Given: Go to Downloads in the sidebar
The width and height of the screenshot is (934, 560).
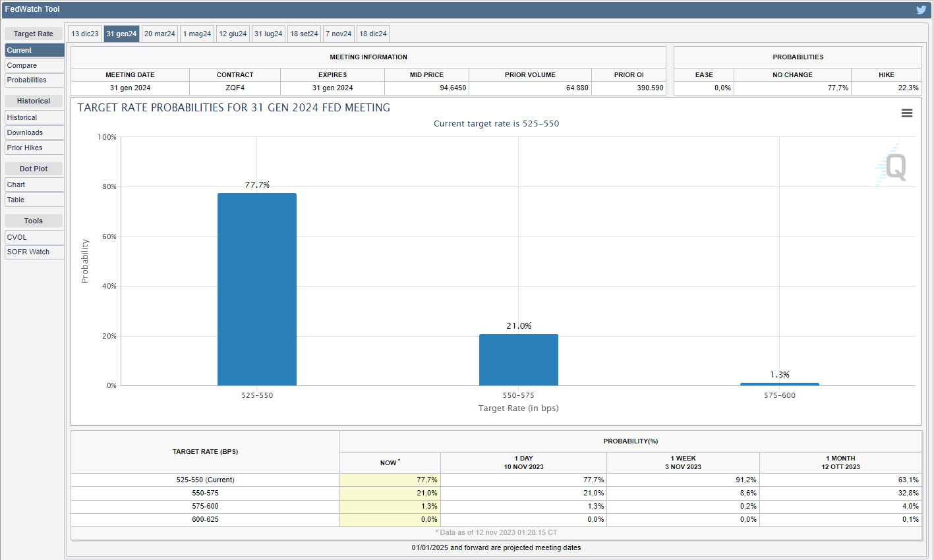Looking at the screenshot, I should pos(34,132).
